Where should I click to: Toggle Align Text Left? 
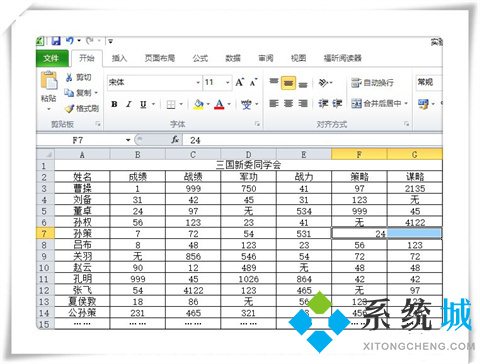pyautogui.click(x=274, y=104)
